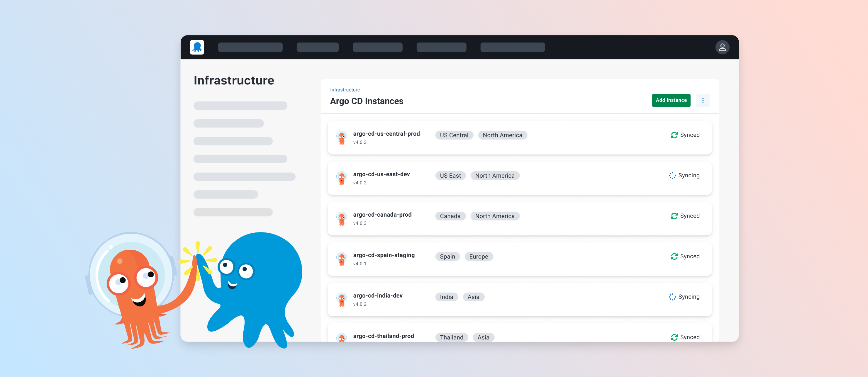Follow the Infrastructure breadcrumb link
The height and width of the screenshot is (377, 868).
pyautogui.click(x=345, y=90)
